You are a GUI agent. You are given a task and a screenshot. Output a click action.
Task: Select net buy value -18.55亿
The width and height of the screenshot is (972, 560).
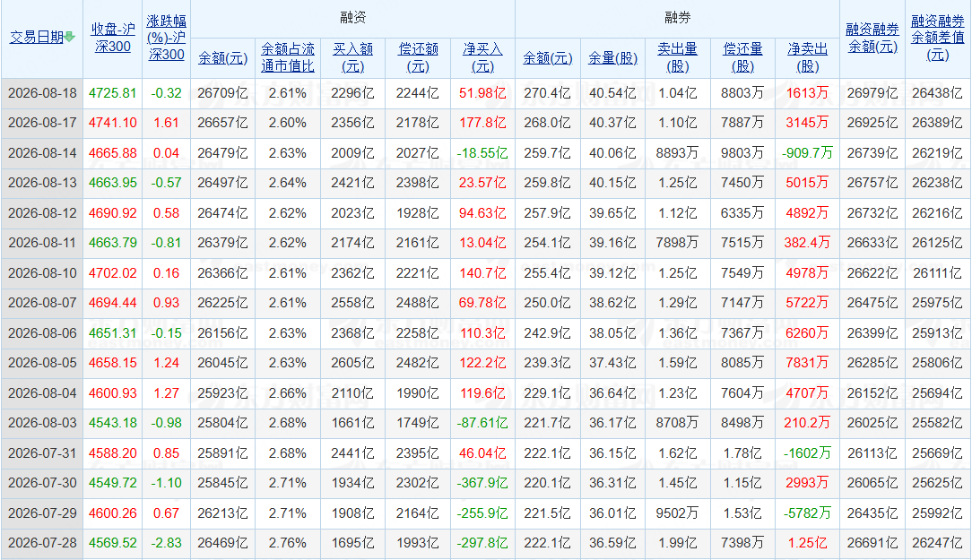point(483,153)
